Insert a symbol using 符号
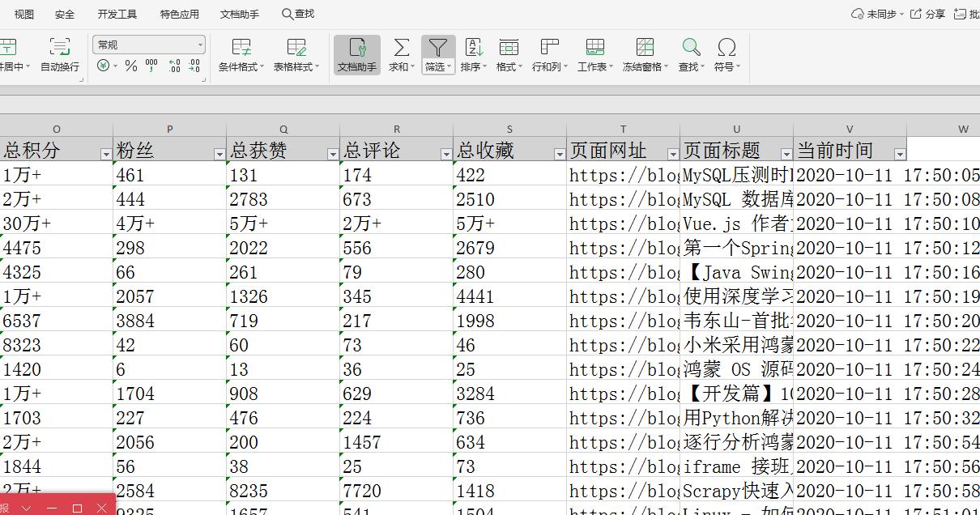This screenshot has width=980, height=515. point(725,55)
